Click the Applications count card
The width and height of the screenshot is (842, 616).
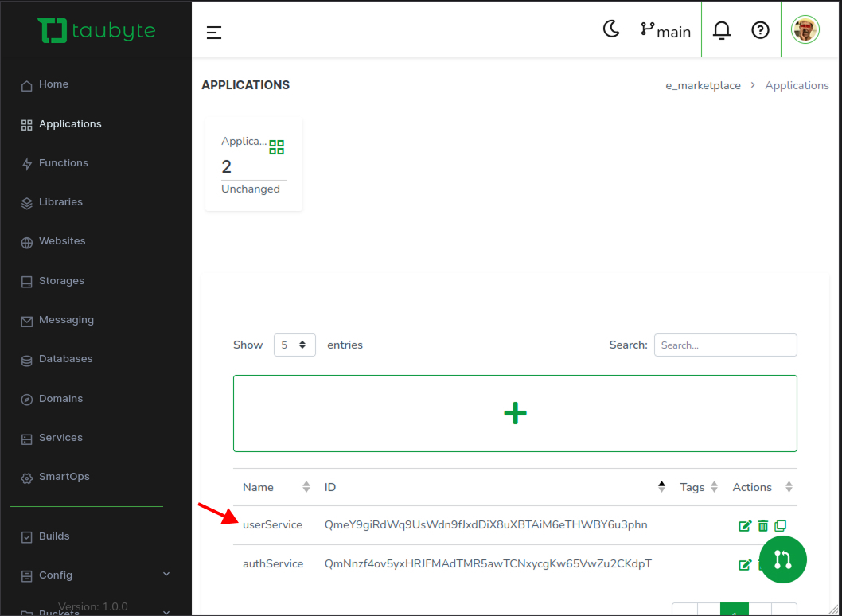(253, 164)
